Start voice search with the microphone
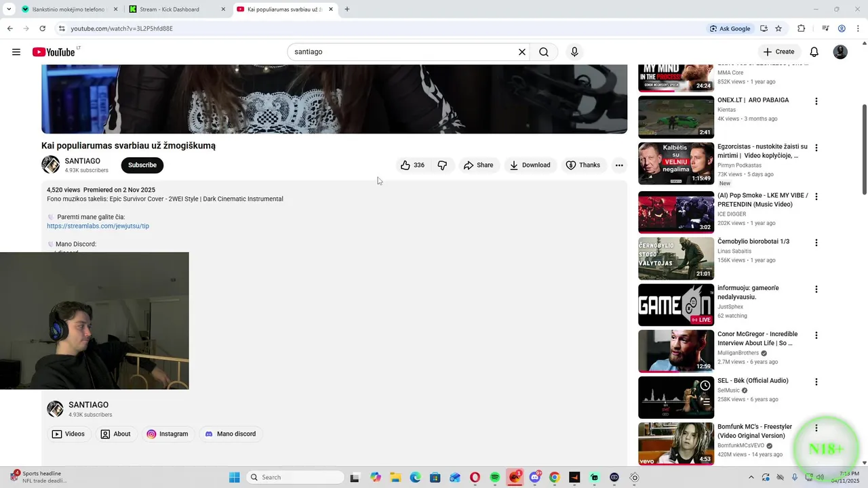868x488 pixels. click(x=574, y=52)
